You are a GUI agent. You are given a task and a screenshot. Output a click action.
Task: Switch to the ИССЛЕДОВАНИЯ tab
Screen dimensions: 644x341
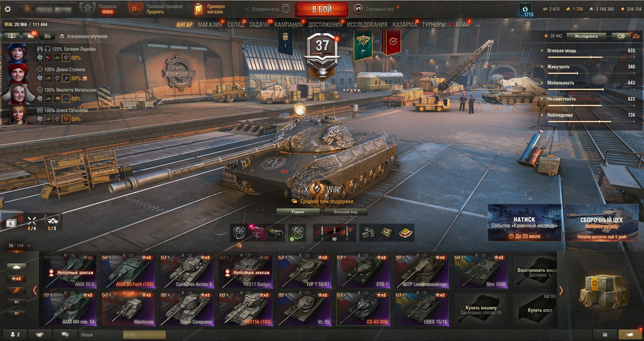tap(367, 25)
